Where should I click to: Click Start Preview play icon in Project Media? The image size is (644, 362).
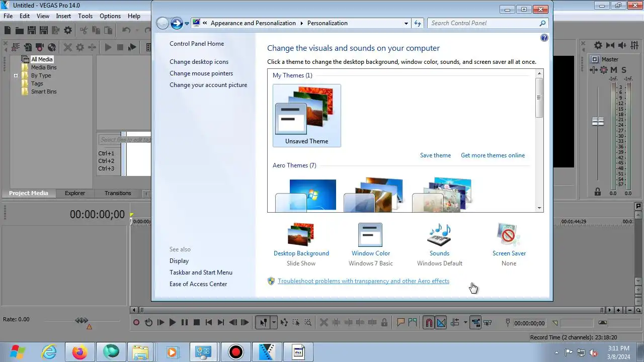[108, 47]
